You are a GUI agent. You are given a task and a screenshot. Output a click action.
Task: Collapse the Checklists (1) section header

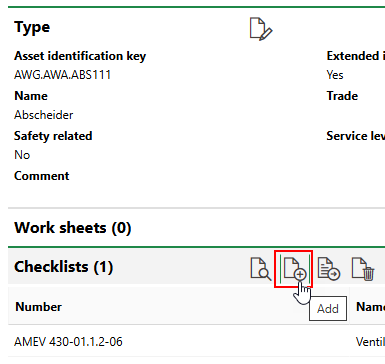64,267
